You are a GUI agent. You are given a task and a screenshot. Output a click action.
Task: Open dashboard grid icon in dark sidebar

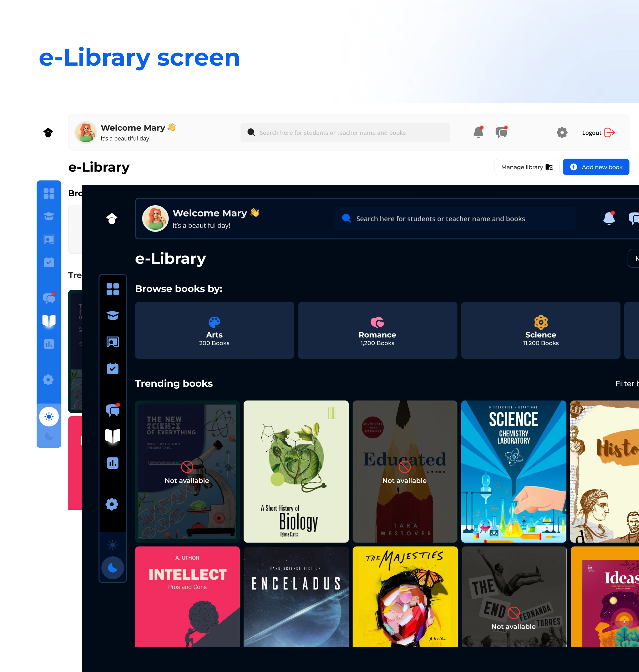click(113, 289)
